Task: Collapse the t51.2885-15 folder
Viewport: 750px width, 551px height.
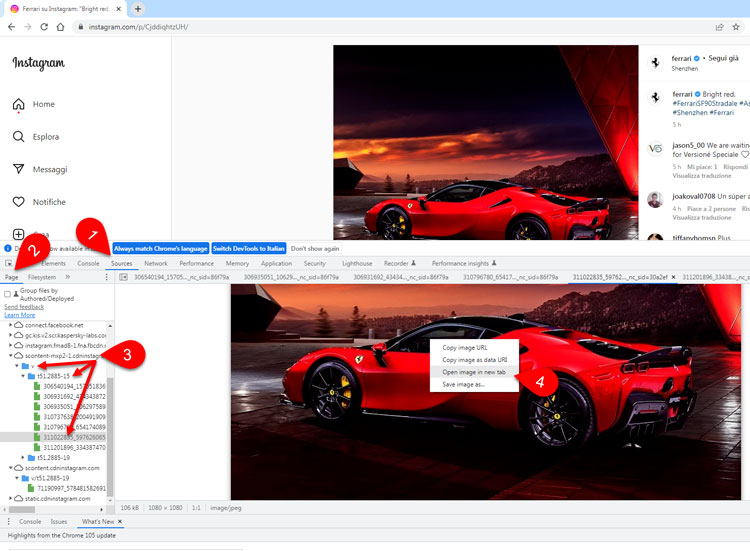Action: click(x=23, y=376)
